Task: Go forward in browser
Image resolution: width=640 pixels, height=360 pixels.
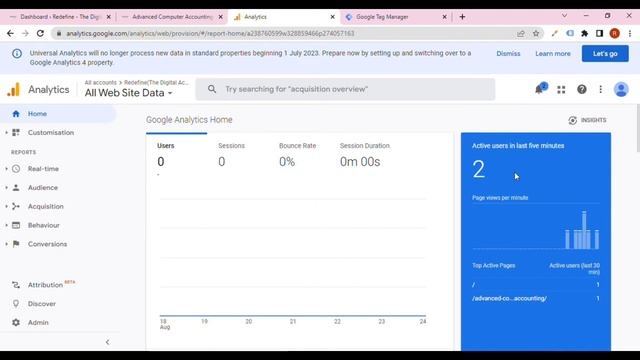Action: 25,33
